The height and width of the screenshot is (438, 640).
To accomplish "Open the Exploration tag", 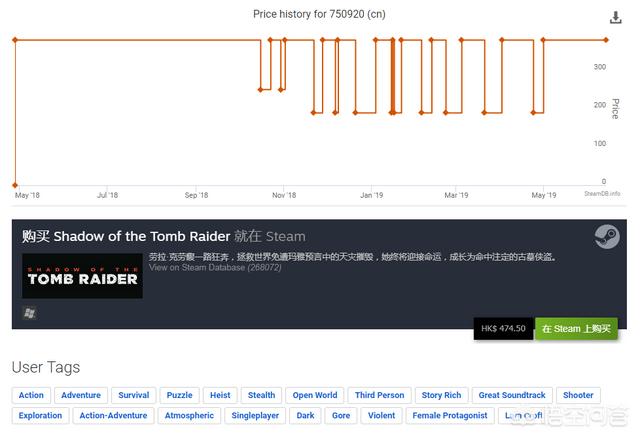I will (x=40, y=416).
